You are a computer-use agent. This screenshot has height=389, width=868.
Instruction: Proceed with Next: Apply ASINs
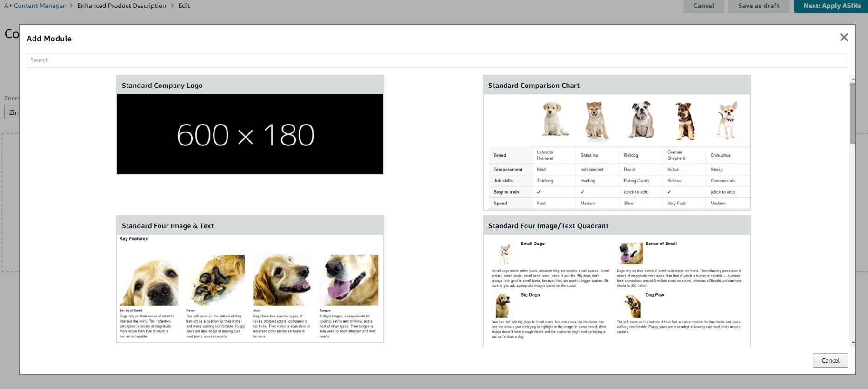pos(832,6)
